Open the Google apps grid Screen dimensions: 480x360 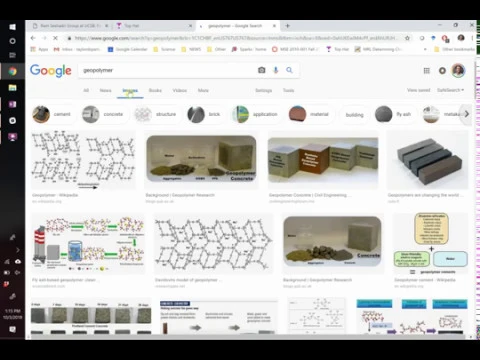coord(427,71)
